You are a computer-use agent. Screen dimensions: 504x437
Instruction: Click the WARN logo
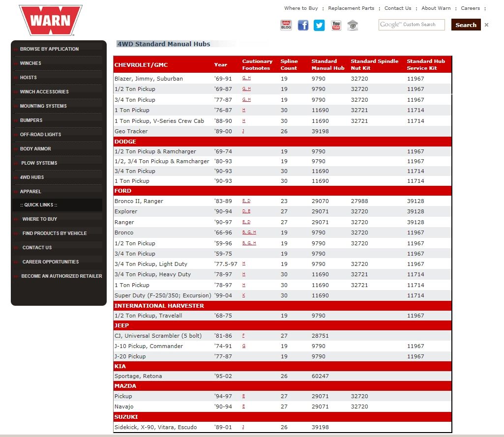pos(51,20)
